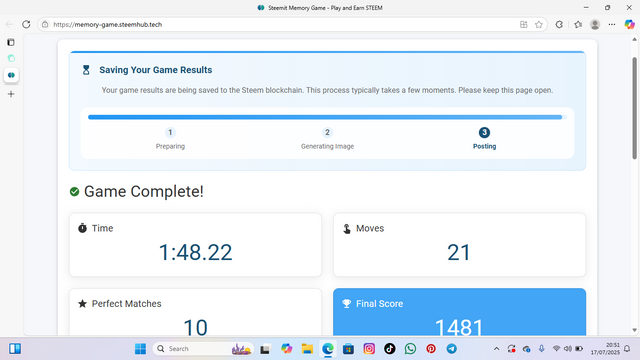
Task: Click the time value 1:48.22
Action: point(196,252)
